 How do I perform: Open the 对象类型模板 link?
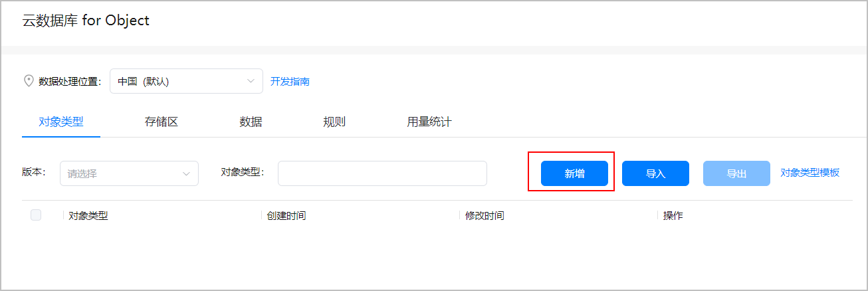(x=810, y=173)
